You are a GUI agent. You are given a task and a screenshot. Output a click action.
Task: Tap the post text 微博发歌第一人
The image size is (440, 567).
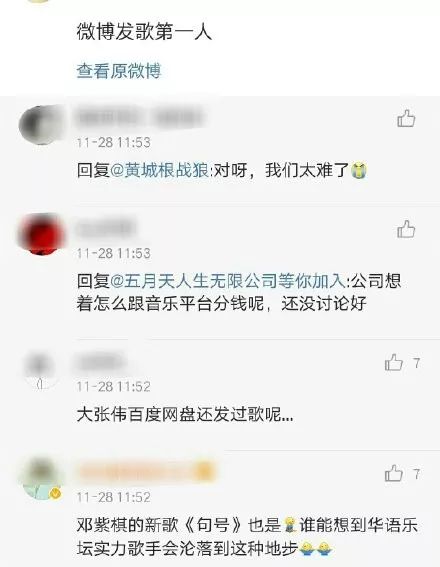tap(144, 32)
